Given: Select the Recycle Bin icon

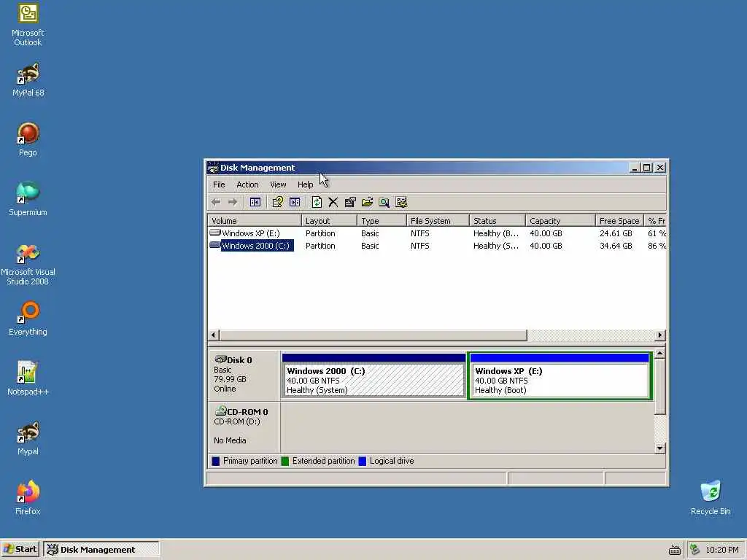Looking at the screenshot, I should (x=711, y=498).
